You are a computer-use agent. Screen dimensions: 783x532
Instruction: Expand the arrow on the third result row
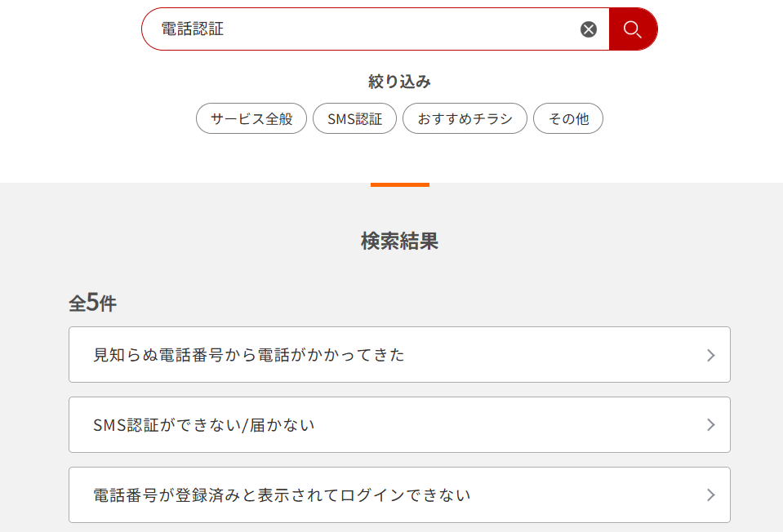point(712,494)
